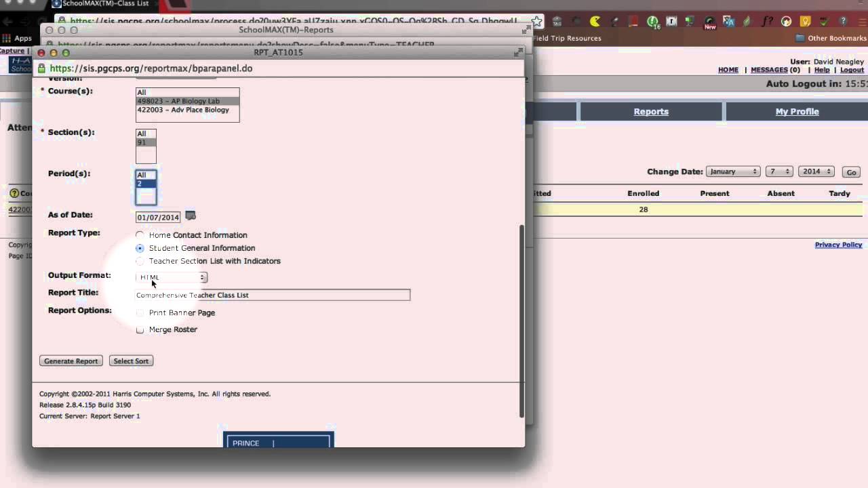The height and width of the screenshot is (488, 868).
Task: Open the calendar picker beside As of Date
Action: point(191,216)
